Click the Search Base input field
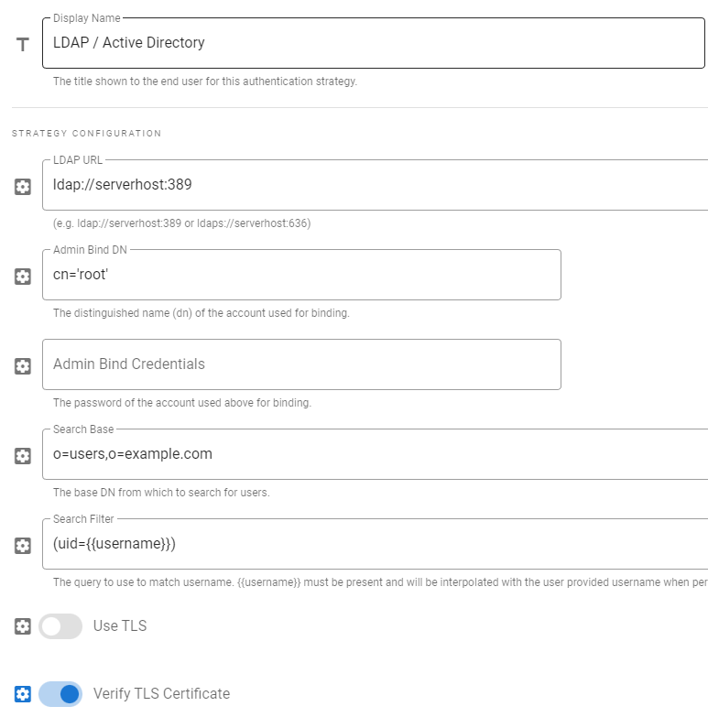The width and height of the screenshot is (708, 728). point(366,454)
